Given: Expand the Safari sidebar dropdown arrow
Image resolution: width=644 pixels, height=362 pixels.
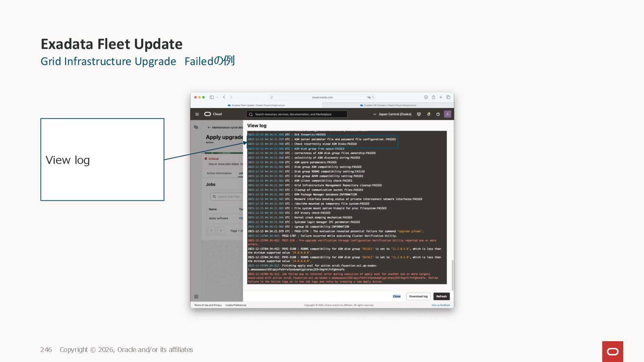Looking at the screenshot, I should (217, 97).
